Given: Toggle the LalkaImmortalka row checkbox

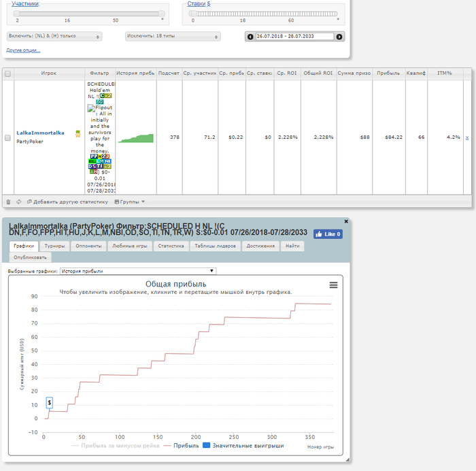Looking at the screenshot, I should [x=8, y=138].
